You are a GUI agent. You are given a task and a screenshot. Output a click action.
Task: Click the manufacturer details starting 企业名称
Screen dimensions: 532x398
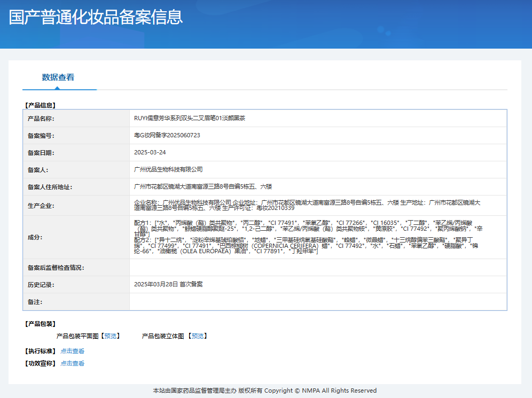pos(307,205)
